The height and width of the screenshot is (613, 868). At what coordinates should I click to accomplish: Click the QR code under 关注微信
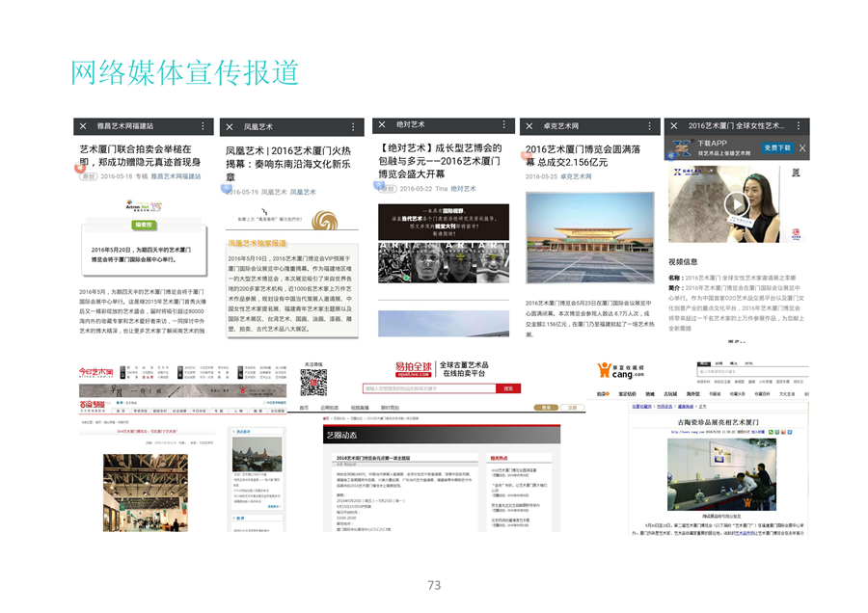click(313, 383)
